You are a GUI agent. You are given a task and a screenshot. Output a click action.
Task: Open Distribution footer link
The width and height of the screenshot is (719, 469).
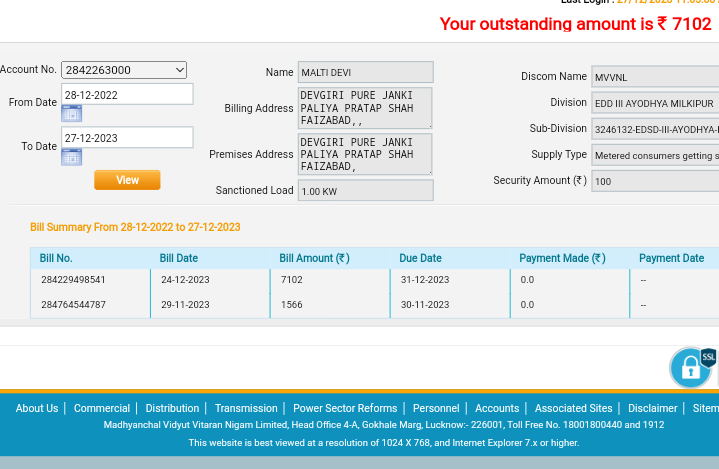pos(172,408)
